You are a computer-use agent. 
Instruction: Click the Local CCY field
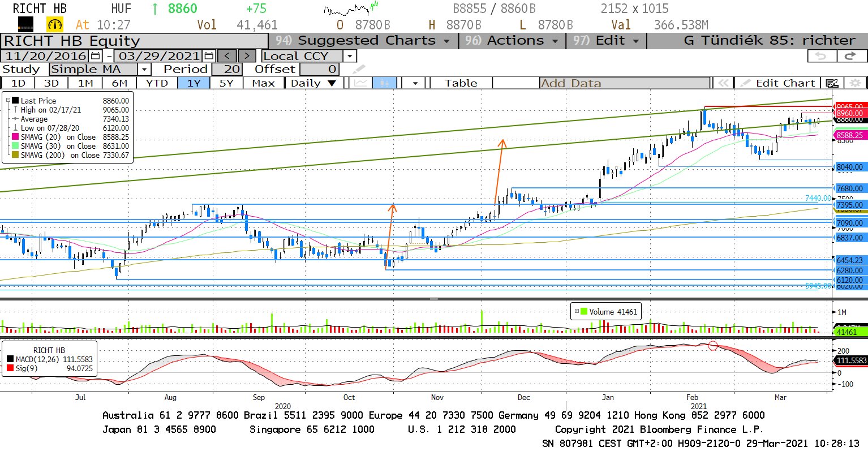302,56
